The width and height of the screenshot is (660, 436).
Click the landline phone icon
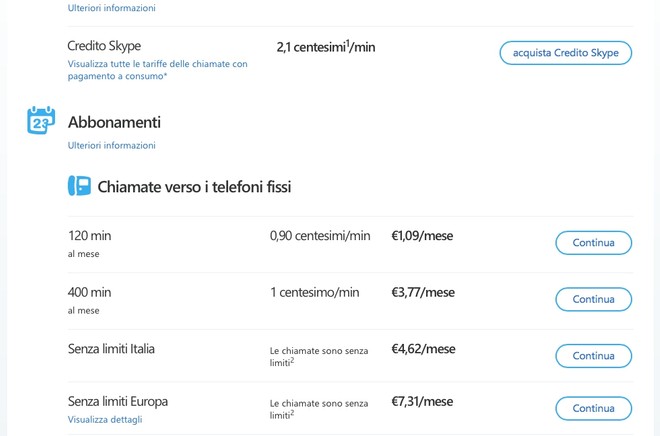point(79,186)
